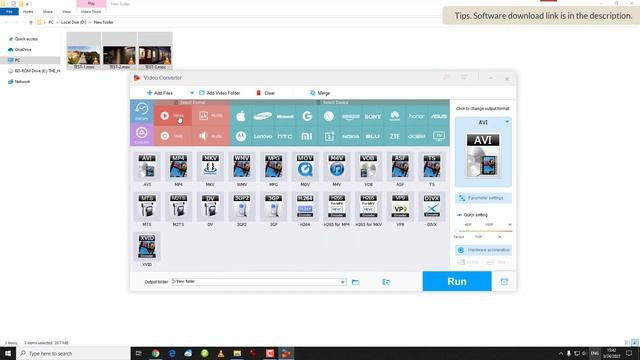Open the BLU device category
Viewport: 640px width, 360px height.
coord(373,136)
